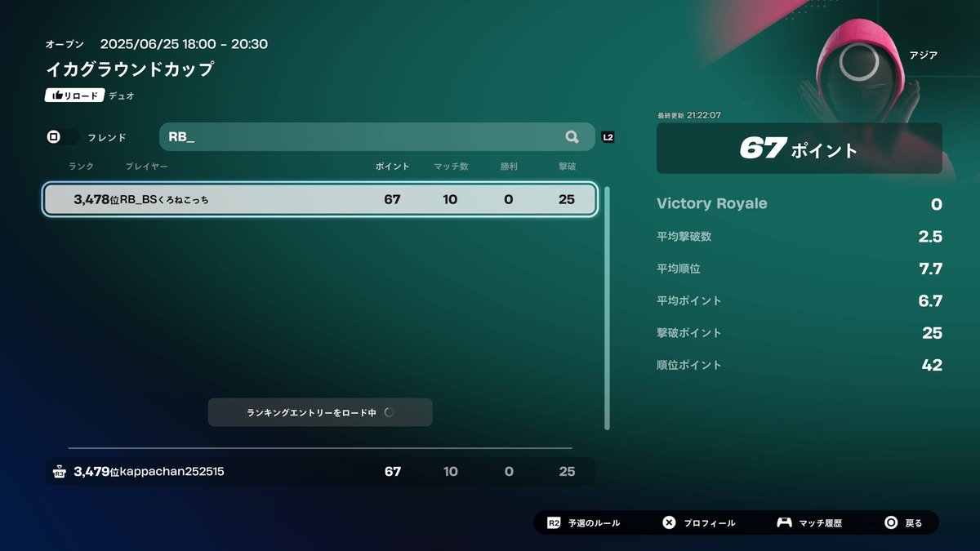Click the アジア region label
The width and height of the screenshot is (980, 551).
tap(923, 56)
